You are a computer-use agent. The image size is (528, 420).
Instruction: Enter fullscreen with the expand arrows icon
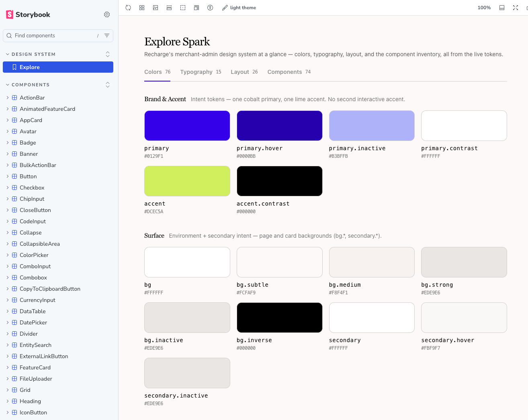click(516, 8)
